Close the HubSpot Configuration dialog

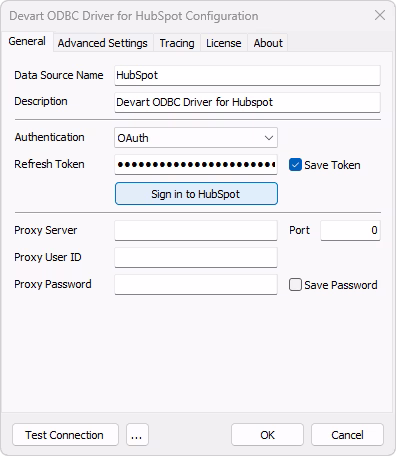click(x=380, y=15)
